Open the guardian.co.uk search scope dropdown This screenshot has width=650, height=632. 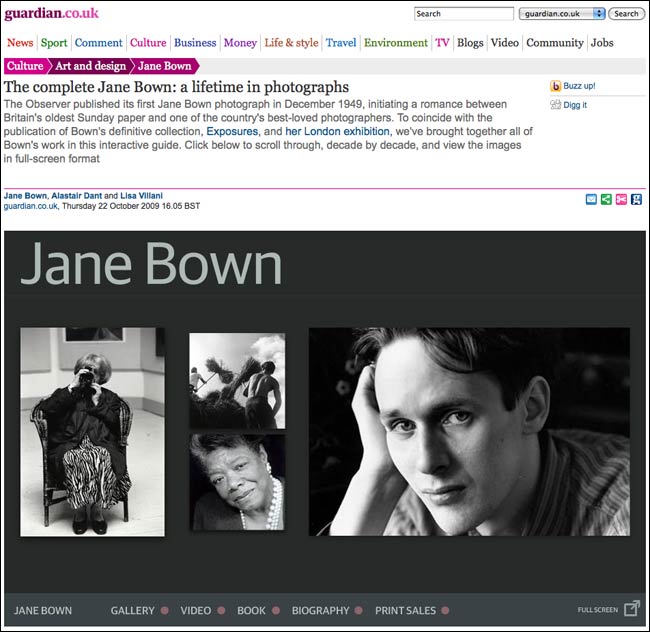pos(562,14)
